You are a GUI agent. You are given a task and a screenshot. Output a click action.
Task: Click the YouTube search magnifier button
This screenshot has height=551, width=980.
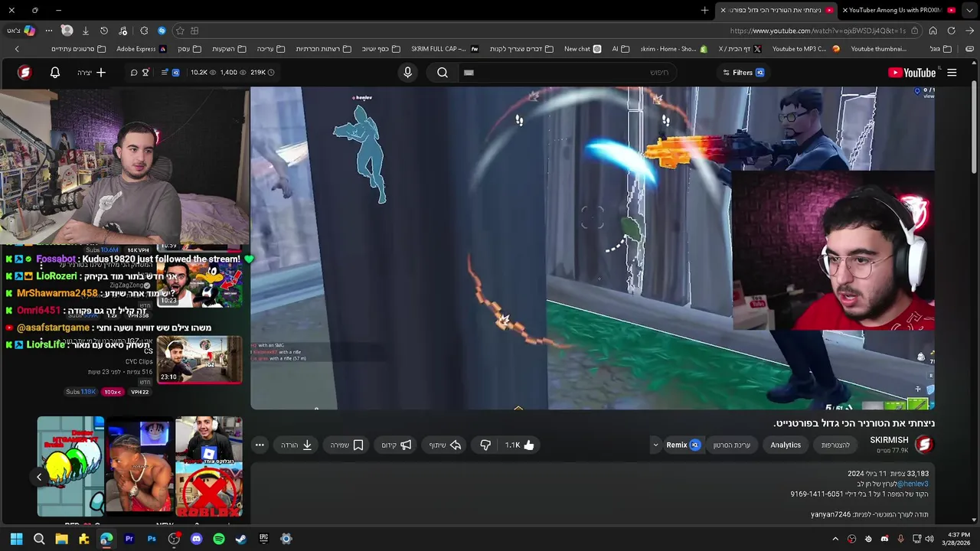click(443, 73)
